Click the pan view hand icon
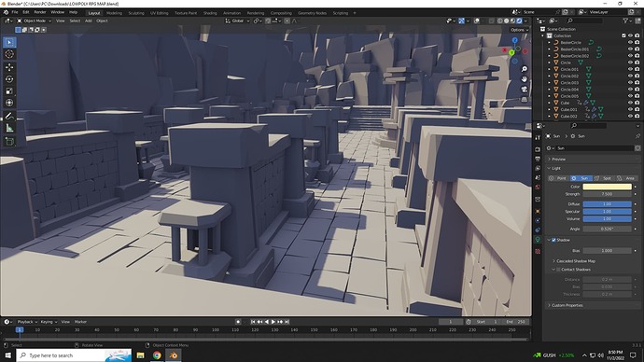644x362 pixels. coord(525,78)
